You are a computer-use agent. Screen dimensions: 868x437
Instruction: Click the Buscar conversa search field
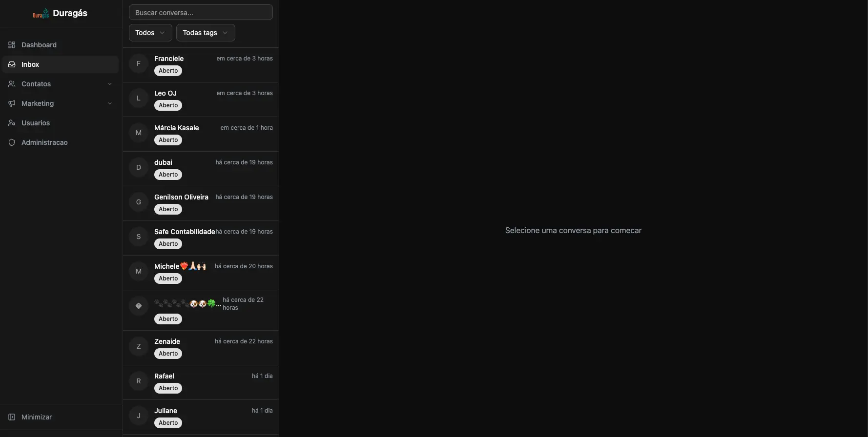click(201, 12)
